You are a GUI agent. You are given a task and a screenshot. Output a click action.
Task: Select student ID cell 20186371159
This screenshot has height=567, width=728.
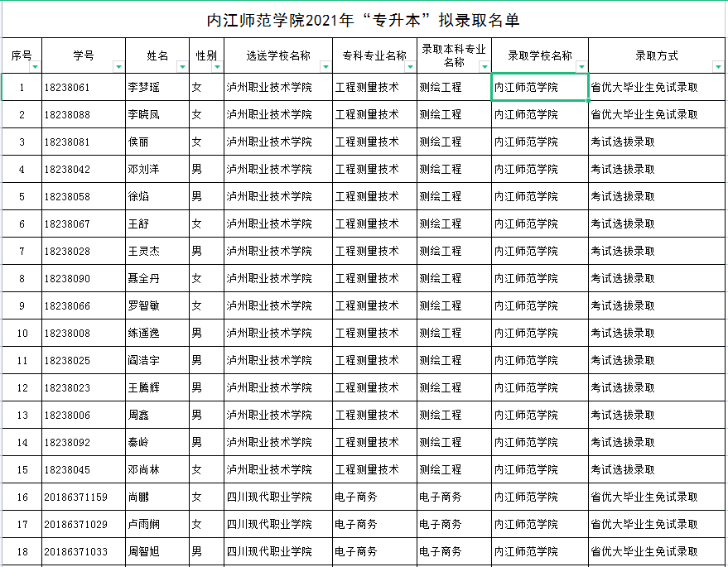click(x=83, y=497)
